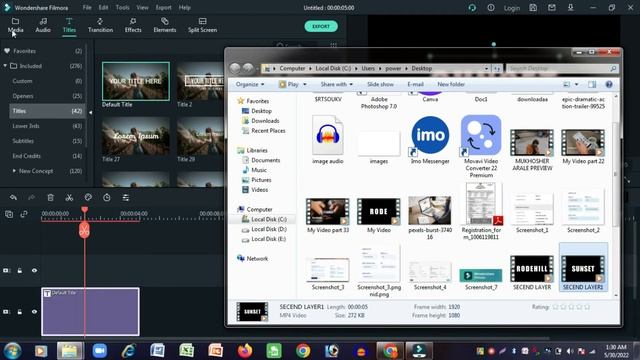This screenshot has width=640, height=360.
Task: Open the adjust sliders edit icon
Action: 126,198
